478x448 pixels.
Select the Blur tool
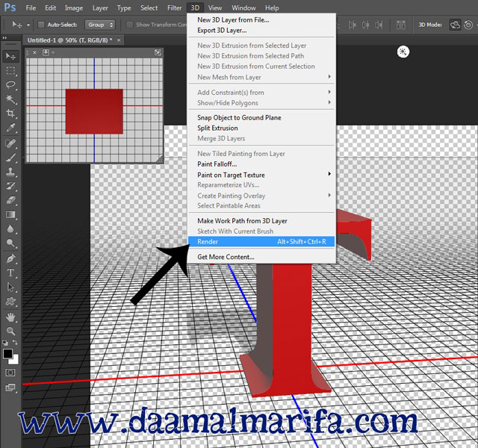pos(10,228)
